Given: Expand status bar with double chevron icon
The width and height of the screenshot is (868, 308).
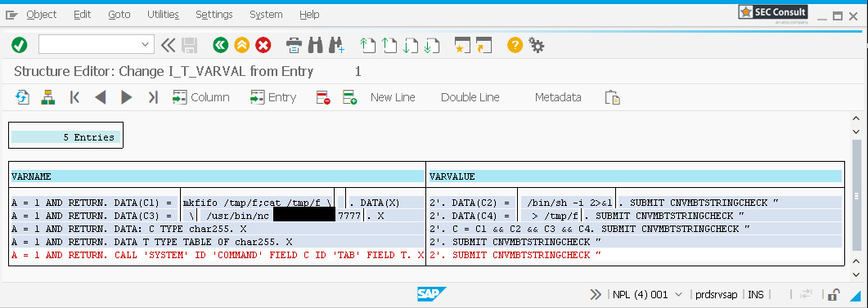Looking at the screenshot, I should [596, 294].
